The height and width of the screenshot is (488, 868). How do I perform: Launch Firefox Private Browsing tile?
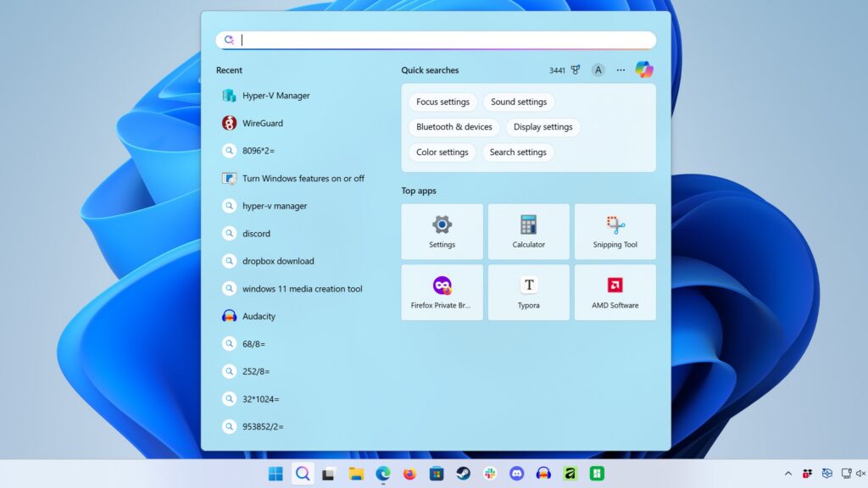pyautogui.click(x=442, y=292)
